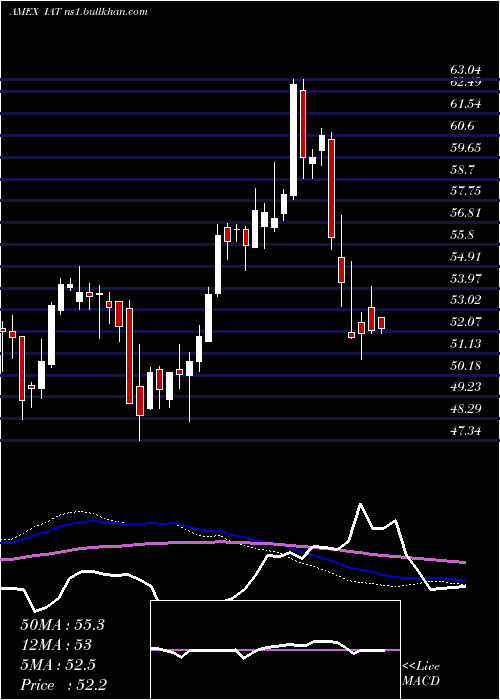Select the 55.8 price axis label
500x700 pixels.
point(462,235)
